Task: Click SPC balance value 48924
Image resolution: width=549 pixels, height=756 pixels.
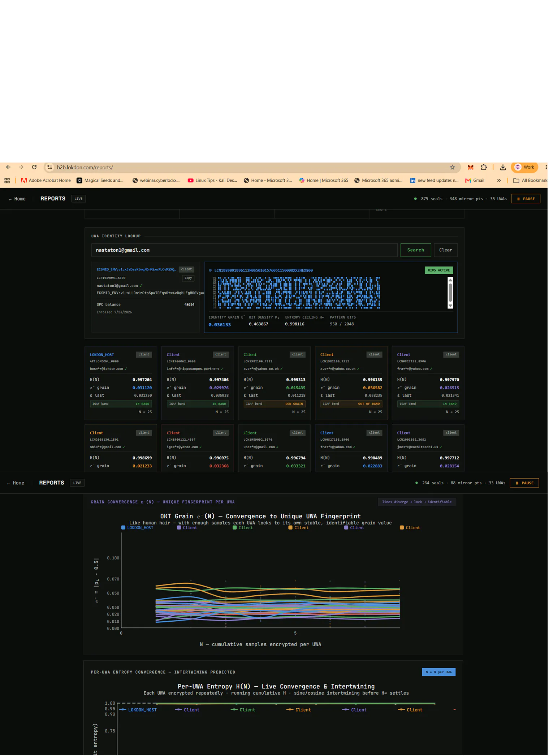Action: coord(190,305)
